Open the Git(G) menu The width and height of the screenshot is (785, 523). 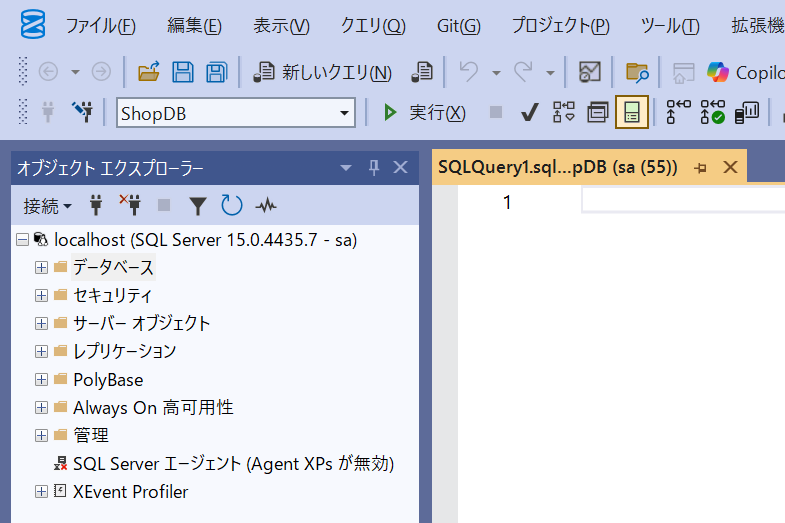click(x=459, y=26)
